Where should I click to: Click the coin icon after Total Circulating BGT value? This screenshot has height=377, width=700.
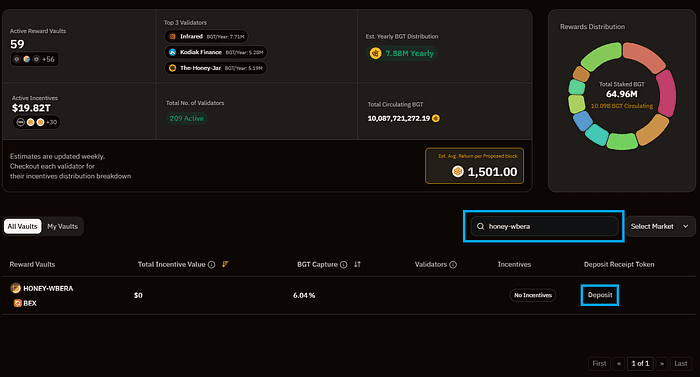click(436, 118)
